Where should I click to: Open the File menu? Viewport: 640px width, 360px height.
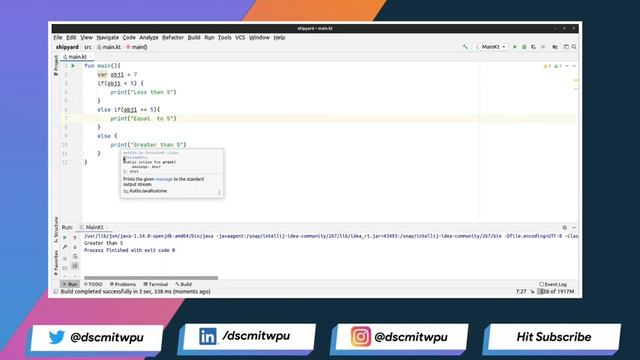tap(58, 38)
